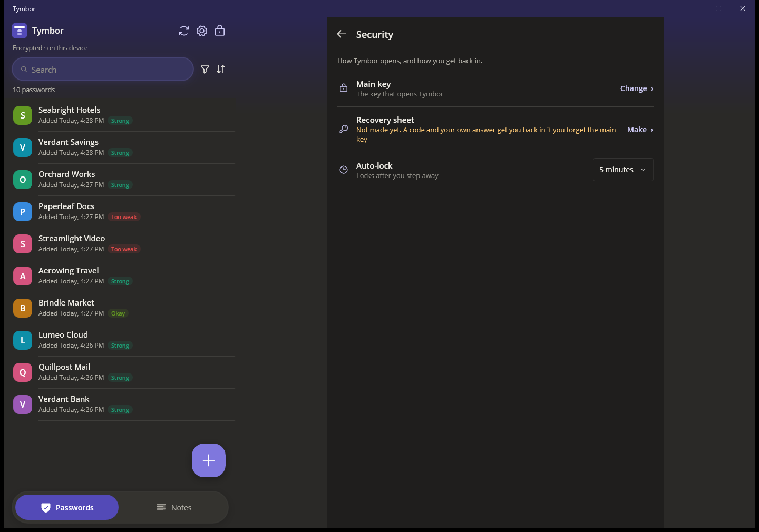Maximize the Tymbor window
This screenshot has height=532, width=759.
point(718,8)
